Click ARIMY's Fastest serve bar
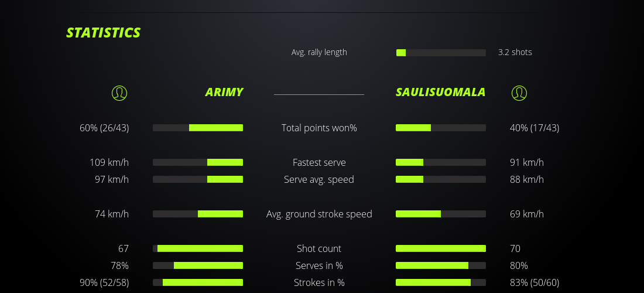The height and width of the screenshot is (293, 644). pos(198,162)
